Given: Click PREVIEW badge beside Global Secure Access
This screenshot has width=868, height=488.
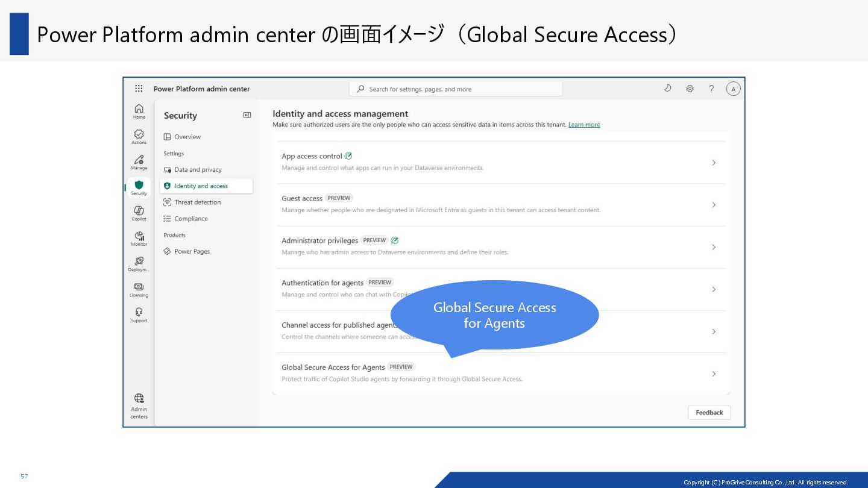Looking at the screenshot, I should tap(401, 367).
